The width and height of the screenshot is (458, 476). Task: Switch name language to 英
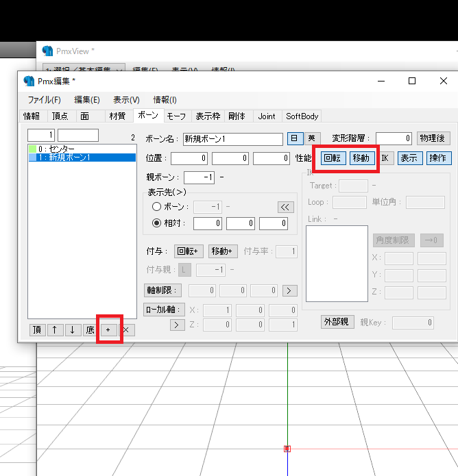tap(313, 139)
